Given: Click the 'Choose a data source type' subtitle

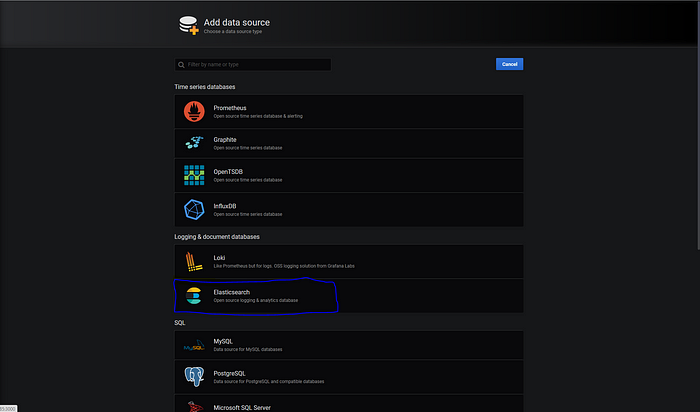Looking at the screenshot, I should point(233,32).
